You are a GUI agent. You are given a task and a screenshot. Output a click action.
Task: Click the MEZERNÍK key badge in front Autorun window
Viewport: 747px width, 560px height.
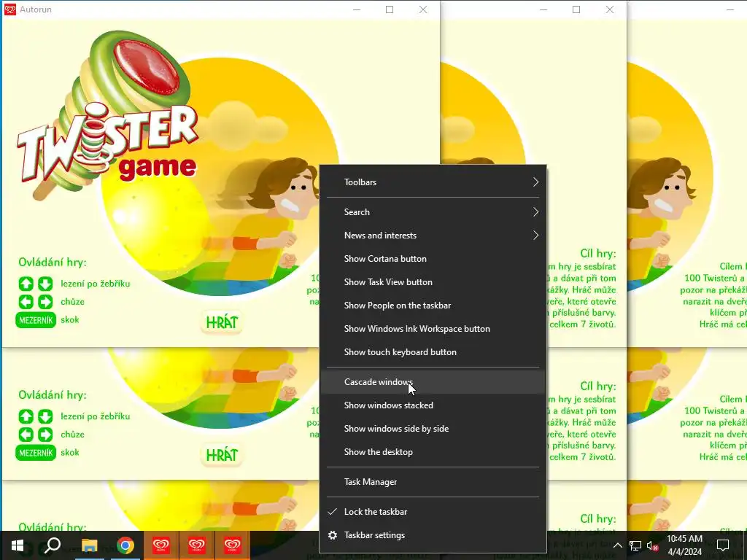click(x=36, y=320)
